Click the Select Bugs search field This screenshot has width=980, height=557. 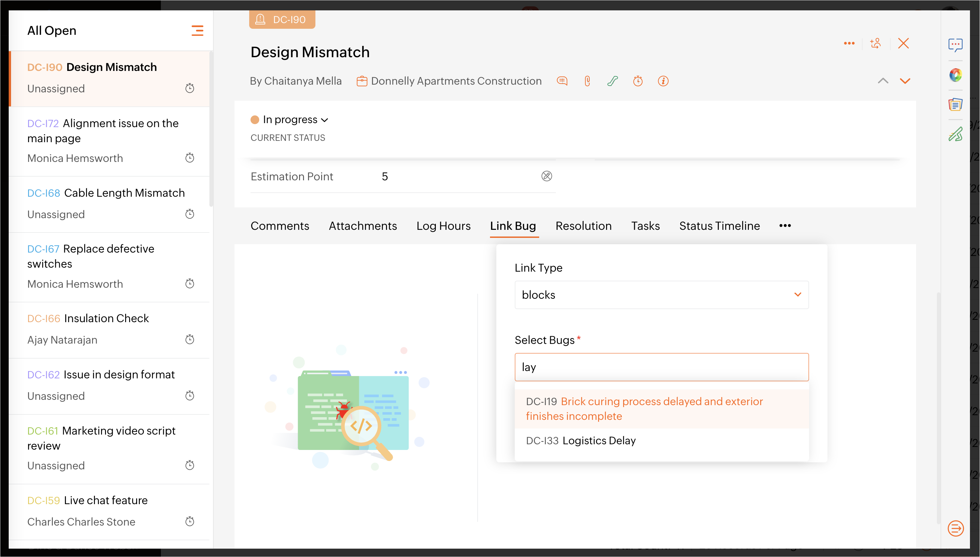(661, 367)
